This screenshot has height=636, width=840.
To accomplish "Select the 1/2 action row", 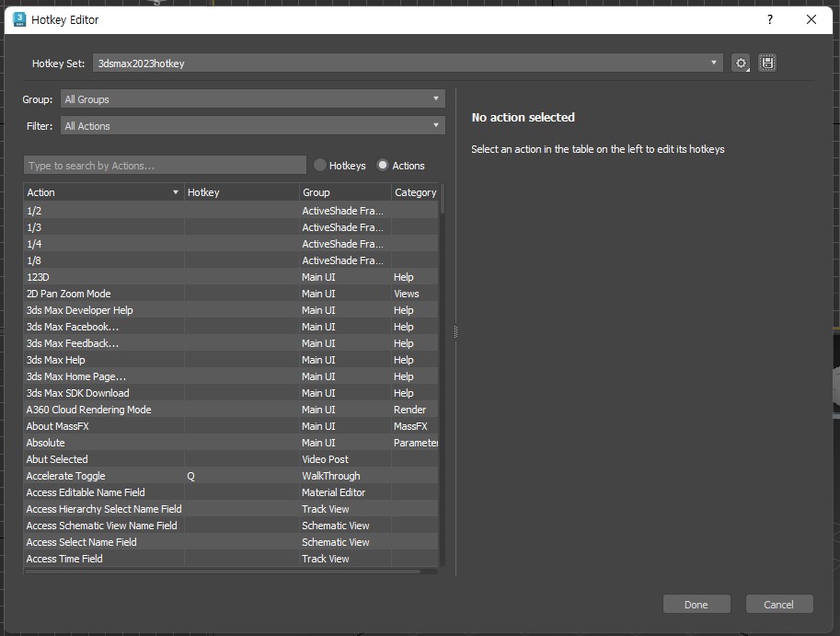I will 231,211.
